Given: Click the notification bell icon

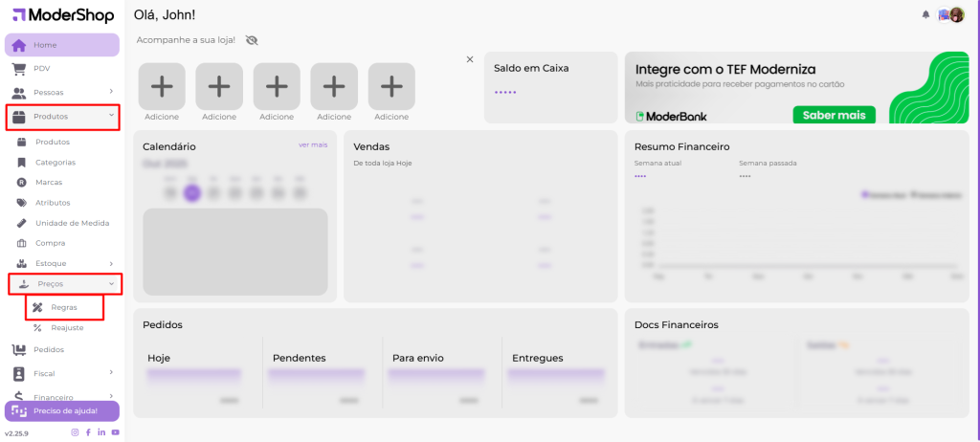Looking at the screenshot, I should 925,14.
